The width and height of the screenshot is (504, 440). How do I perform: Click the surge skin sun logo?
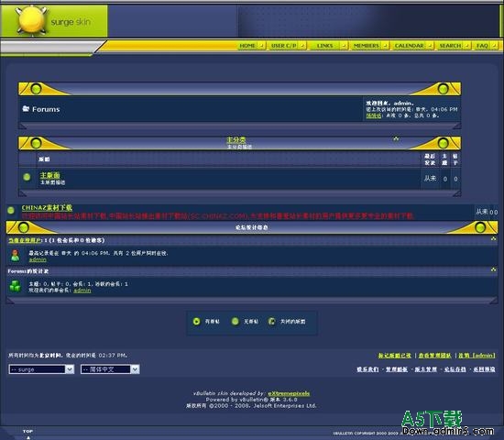(31, 19)
